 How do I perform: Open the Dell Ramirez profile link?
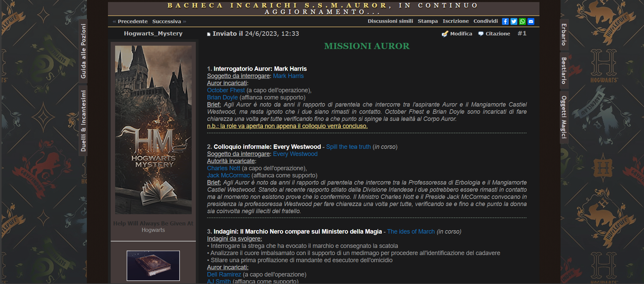click(224, 274)
